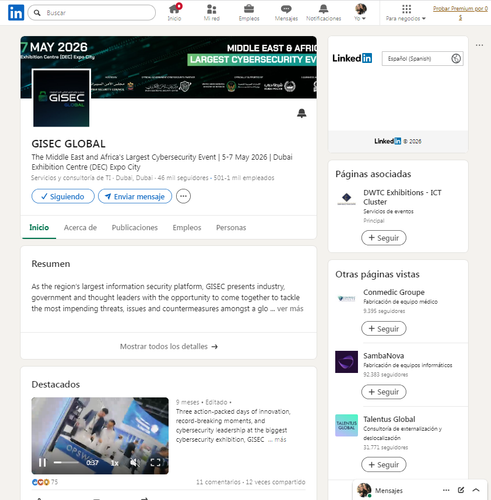Change 1x playback speed
The width and height of the screenshot is (491, 500).
tap(115, 463)
